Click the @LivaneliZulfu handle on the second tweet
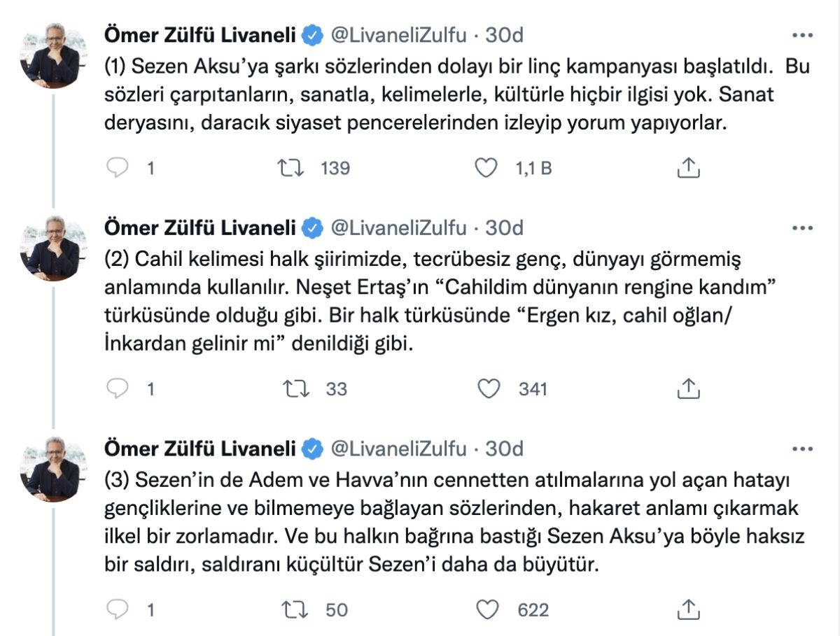Viewport: 840px width, 636px height. (x=398, y=227)
